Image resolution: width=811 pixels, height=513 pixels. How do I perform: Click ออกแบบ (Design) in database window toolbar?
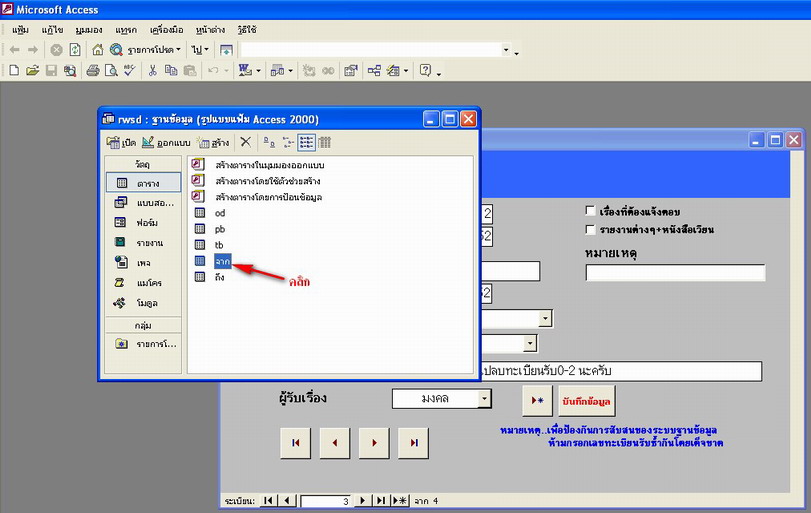[167, 142]
